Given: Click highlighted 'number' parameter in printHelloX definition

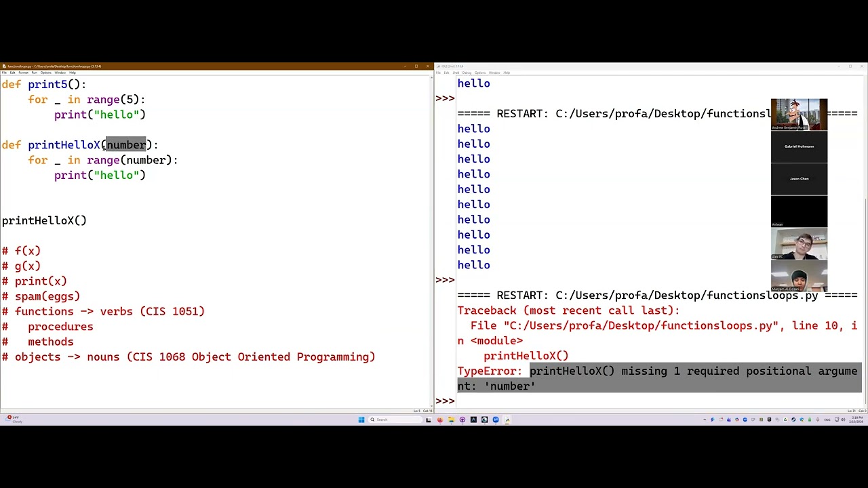Looking at the screenshot, I should click(x=126, y=145).
